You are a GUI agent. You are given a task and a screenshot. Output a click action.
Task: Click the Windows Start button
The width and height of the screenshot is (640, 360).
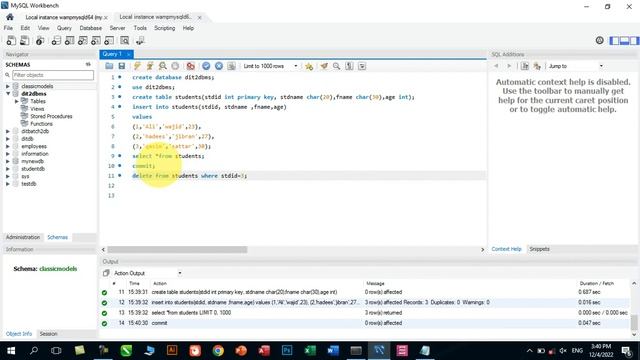(11, 350)
